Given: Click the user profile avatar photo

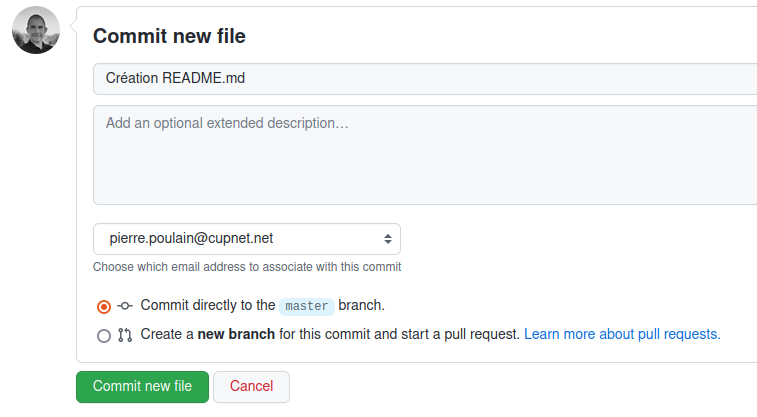Looking at the screenshot, I should tap(36, 30).
